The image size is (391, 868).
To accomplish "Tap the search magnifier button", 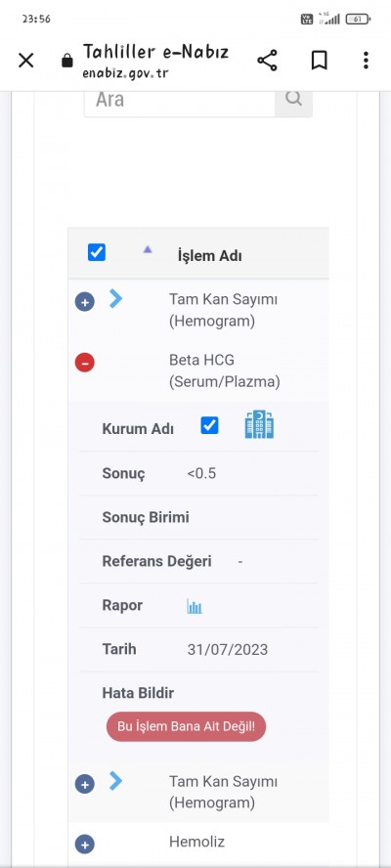I will (293, 99).
